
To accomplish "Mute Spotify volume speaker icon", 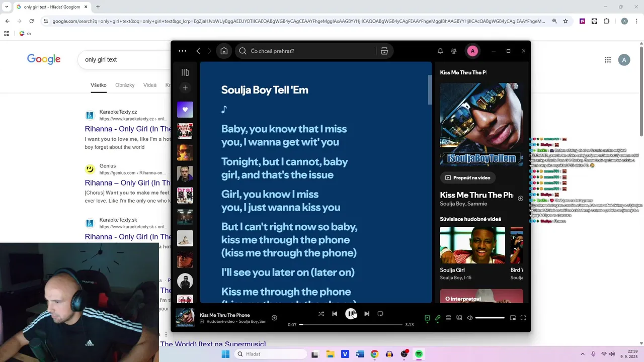I will (x=470, y=318).
